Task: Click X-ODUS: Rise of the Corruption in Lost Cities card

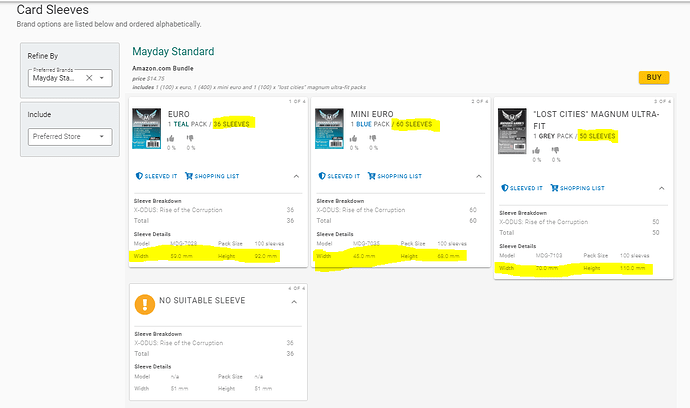Action: pos(543,222)
